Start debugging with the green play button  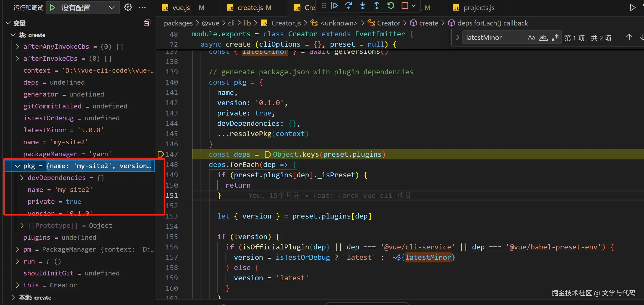(53, 8)
